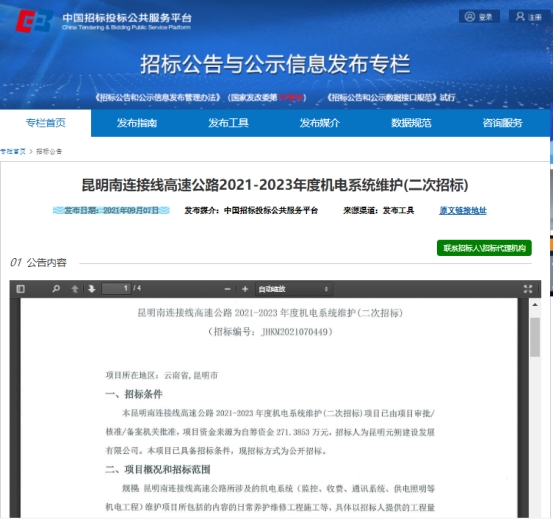Select the 发布工具 navigation tab
This screenshot has height=520, width=554.
[x=228, y=123]
